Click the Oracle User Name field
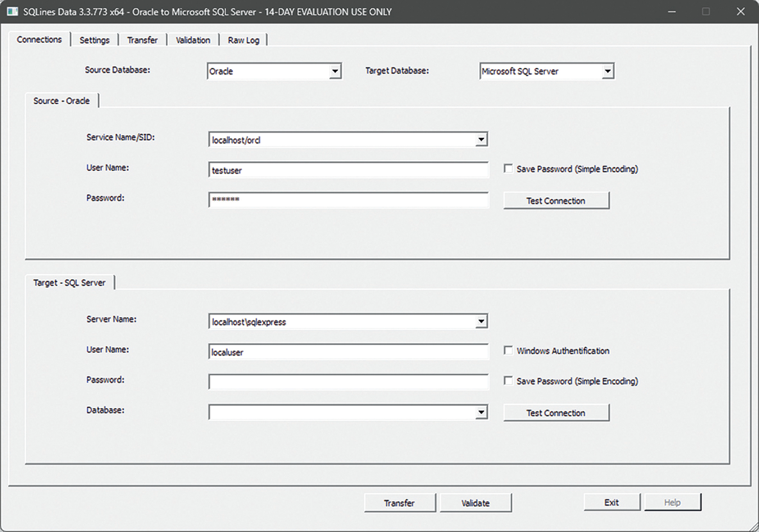The height and width of the screenshot is (532, 759). tap(348, 170)
